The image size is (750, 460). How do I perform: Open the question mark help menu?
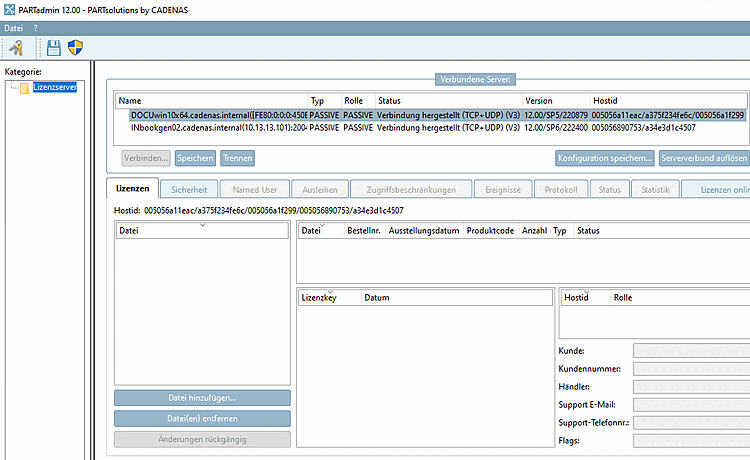tap(35, 28)
